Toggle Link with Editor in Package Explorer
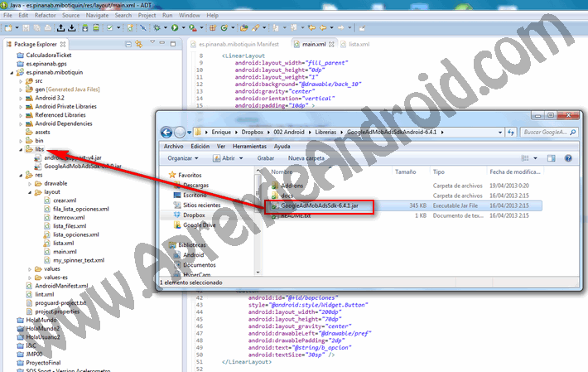The width and height of the screenshot is (588, 372). [x=139, y=44]
